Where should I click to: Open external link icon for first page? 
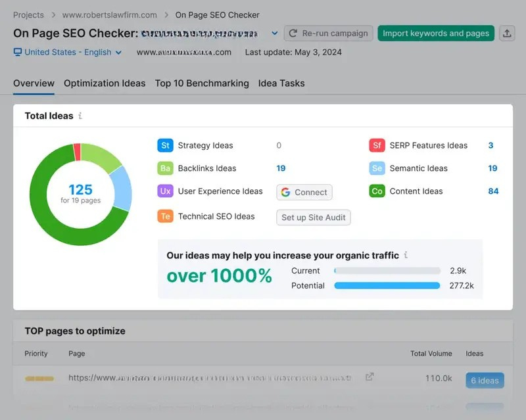pyautogui.click(x=370, y=377)
